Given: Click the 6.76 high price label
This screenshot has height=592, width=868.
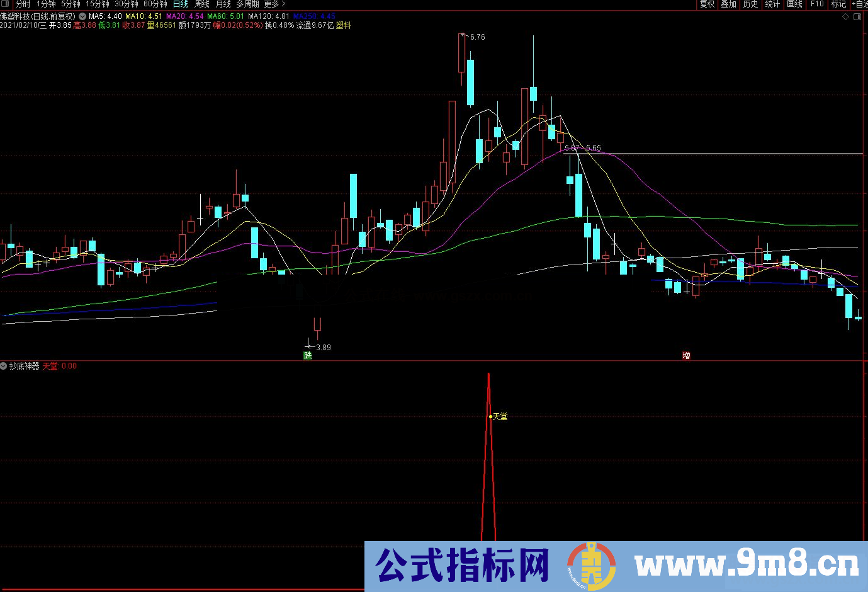Looking at the screenshot, I should 478,37.
